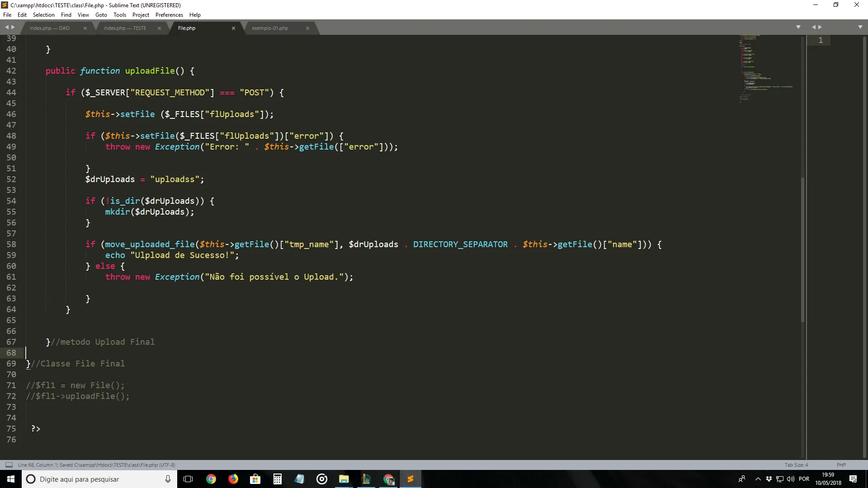Open the Preferences menu
This screenshot has height=488, width=868.
169,15
